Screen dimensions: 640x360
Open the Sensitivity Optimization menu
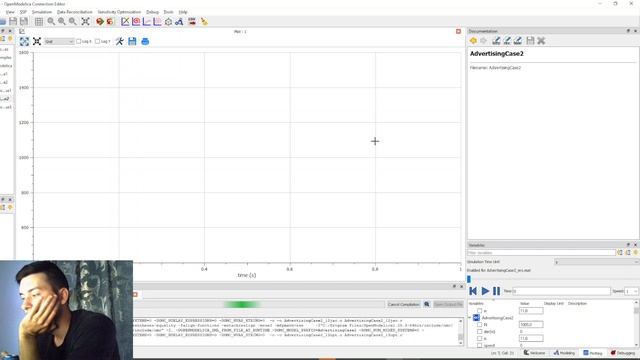click(x=119, y=12)
